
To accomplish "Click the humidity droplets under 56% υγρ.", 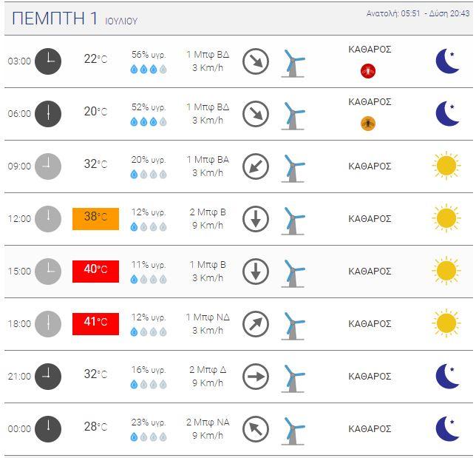I will coord(149,70).
